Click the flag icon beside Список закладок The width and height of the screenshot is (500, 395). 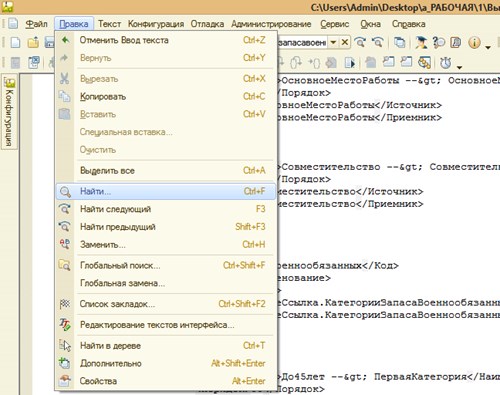point(65,304)
